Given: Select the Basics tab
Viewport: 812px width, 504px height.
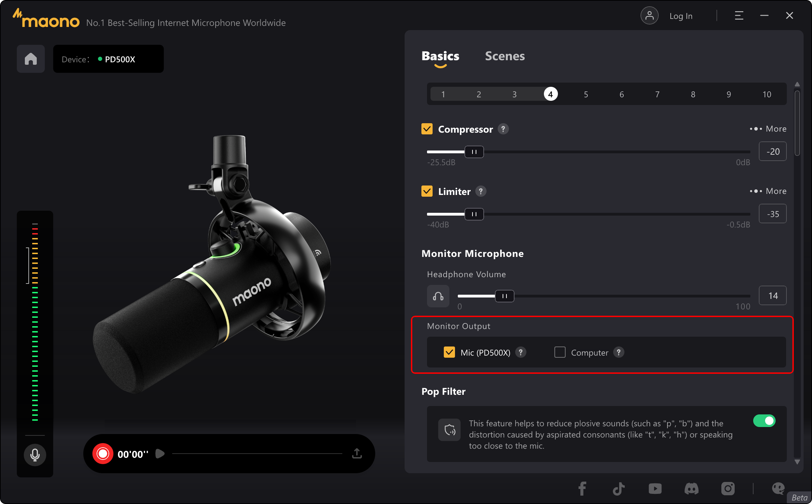Looking at the screenshot, I should 440,56.
